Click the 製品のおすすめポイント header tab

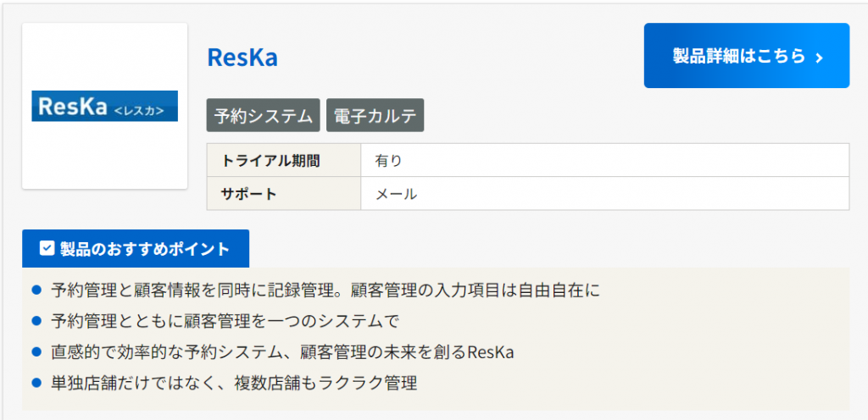136,249
